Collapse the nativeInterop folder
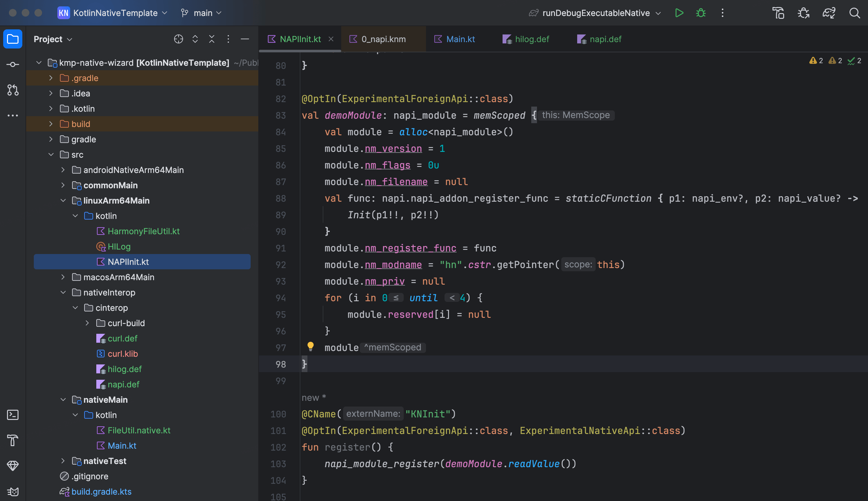Image resolution: width=868 pixels, height=501 pixels. (63, 292)
